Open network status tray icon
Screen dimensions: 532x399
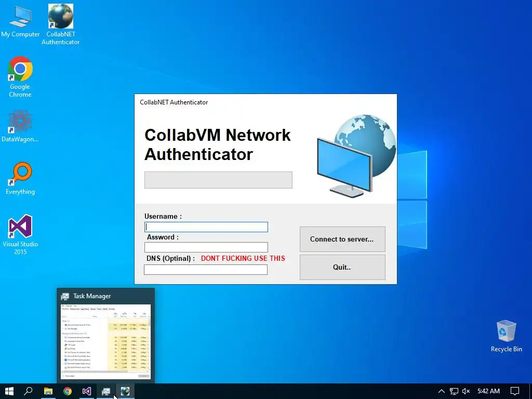(454, 391)
